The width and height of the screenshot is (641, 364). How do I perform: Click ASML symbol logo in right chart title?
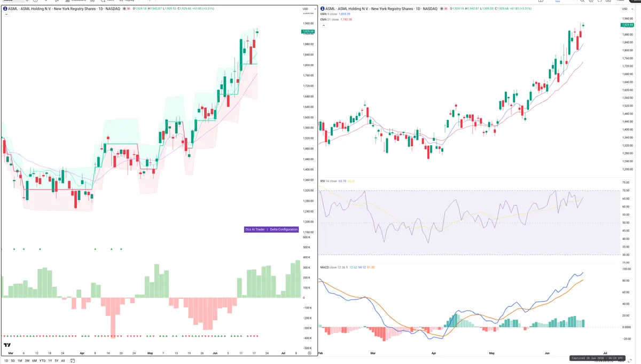click(x=322, y=9)
